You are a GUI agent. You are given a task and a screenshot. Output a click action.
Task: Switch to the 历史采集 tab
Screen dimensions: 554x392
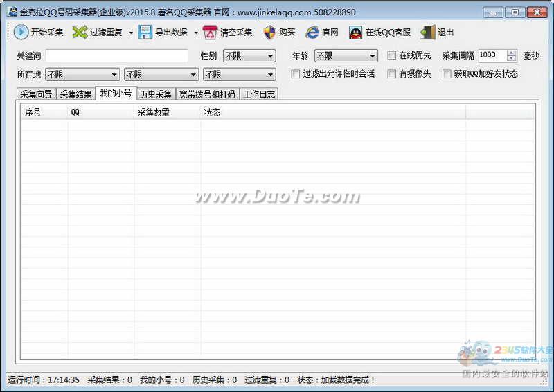pos(156,94)
